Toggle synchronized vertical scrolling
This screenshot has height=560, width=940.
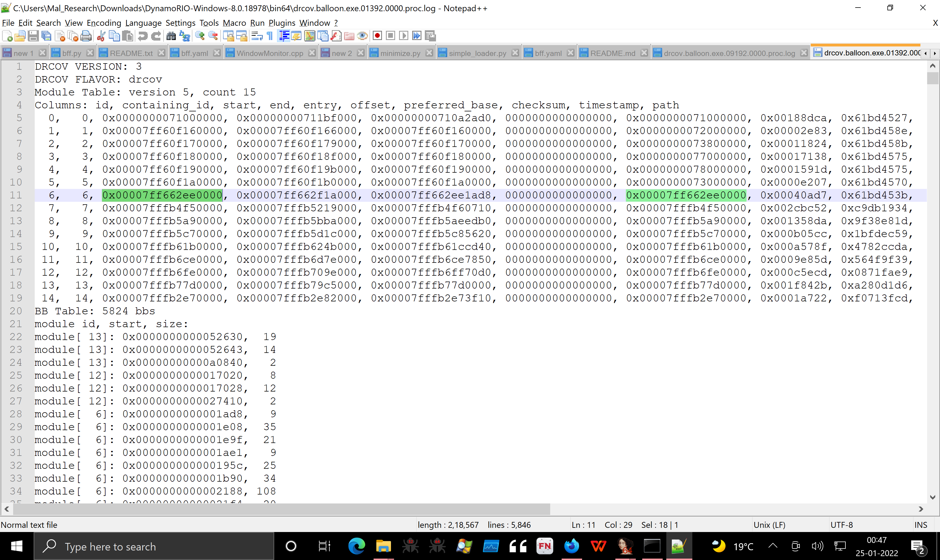pyautogui.click(x=229, y=36)
